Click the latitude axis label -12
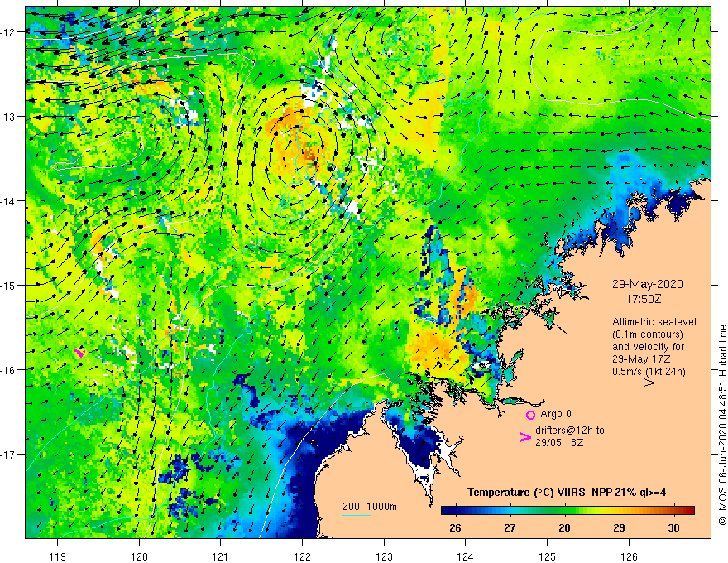 pos(8,32)
